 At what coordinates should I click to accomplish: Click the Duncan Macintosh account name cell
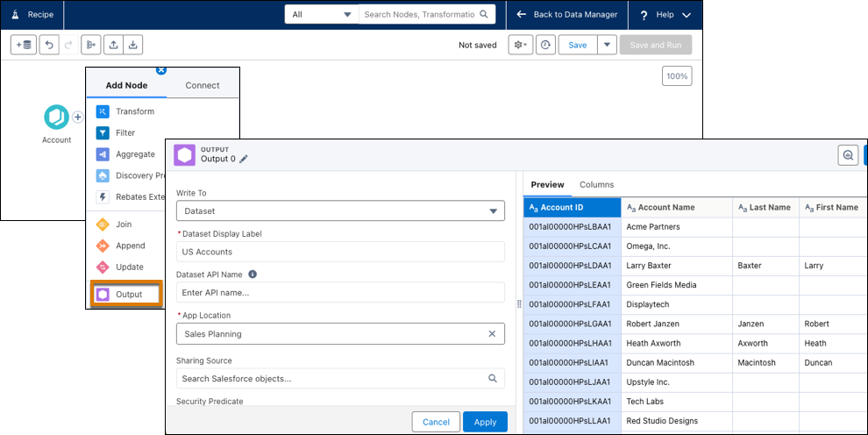[x=677, y=362]
